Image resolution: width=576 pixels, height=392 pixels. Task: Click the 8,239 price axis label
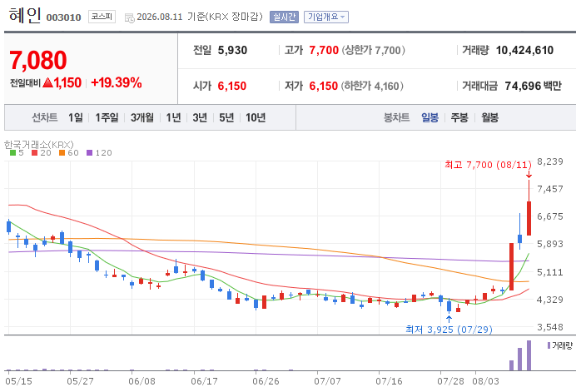[x=550, y=161]
